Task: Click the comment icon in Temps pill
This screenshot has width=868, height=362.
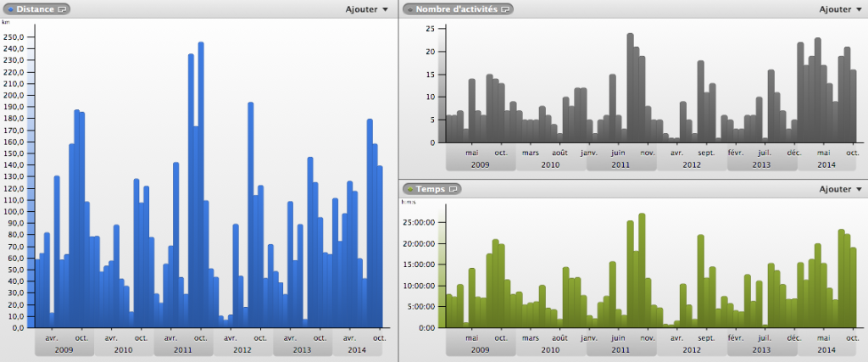Action: click(x=454, y=189)
